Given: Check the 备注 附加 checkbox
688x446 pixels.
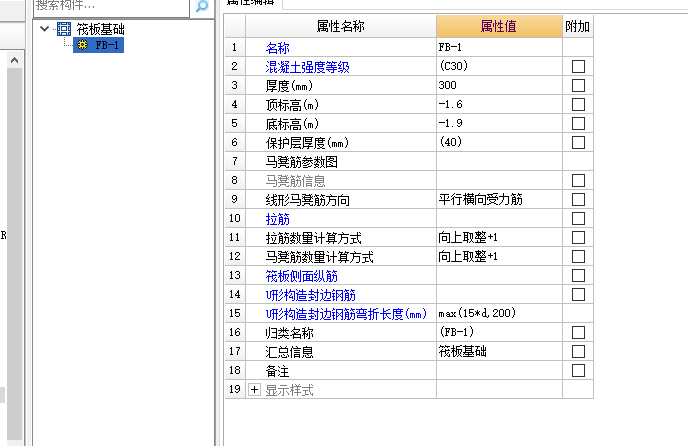Looking at the screenshot, I should [578, 370].
